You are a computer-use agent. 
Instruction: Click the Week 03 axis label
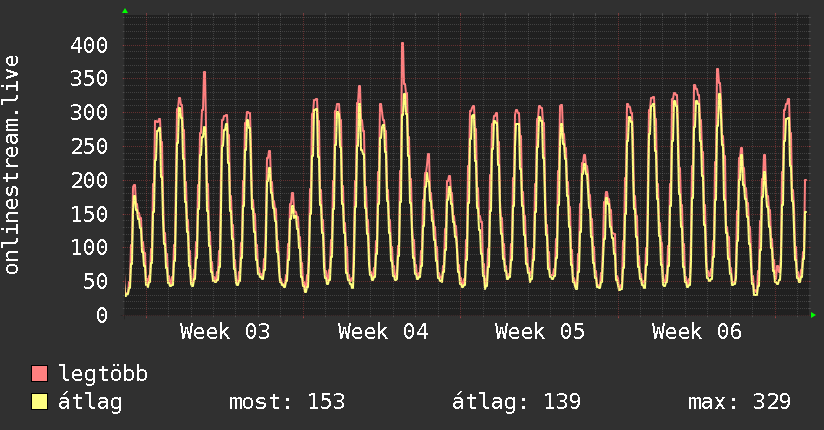[x=225, y=332]
